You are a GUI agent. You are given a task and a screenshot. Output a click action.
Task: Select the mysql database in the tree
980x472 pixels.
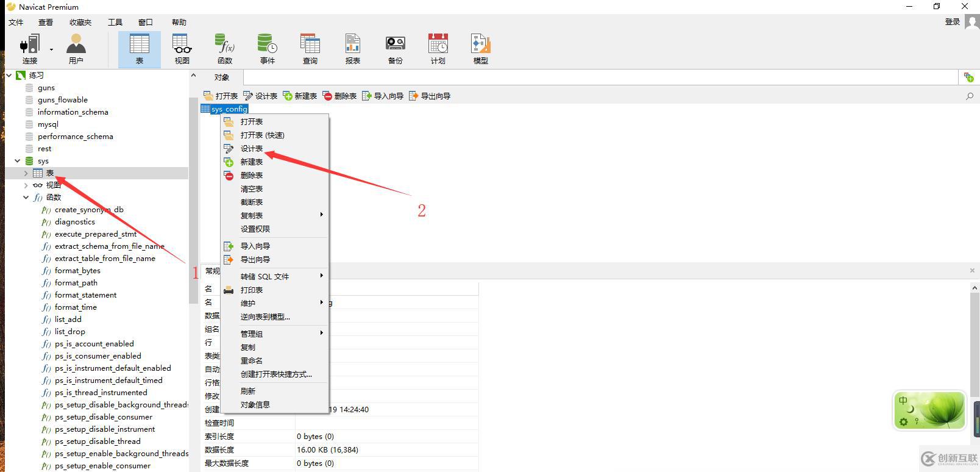(48, 124)
